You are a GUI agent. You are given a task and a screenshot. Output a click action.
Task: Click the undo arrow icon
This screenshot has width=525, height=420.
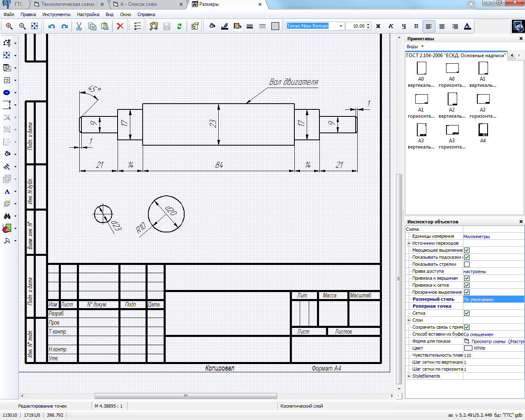pyautogui.click(x=51, y=26)
